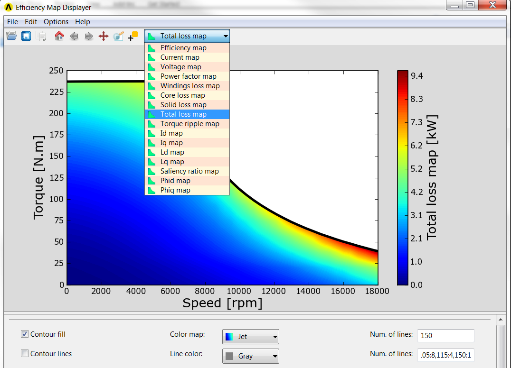Click the add data point marker icon
511x368 pixels.
[133, 36]
